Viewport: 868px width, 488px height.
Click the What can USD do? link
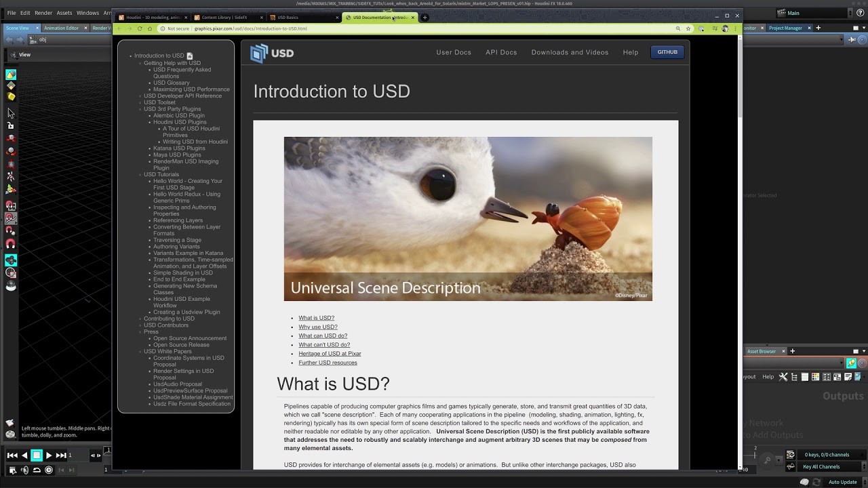pos(323,335)
